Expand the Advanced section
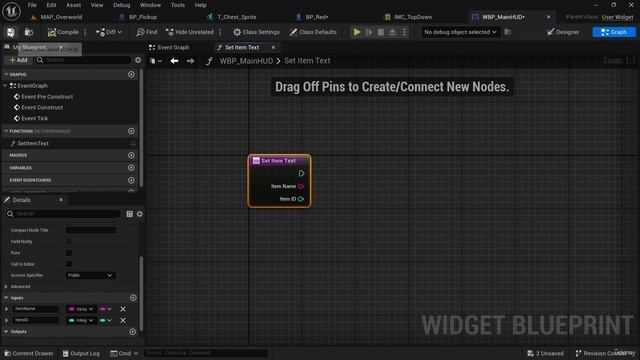This screenshot has height=360, width=640. (6, 287)
